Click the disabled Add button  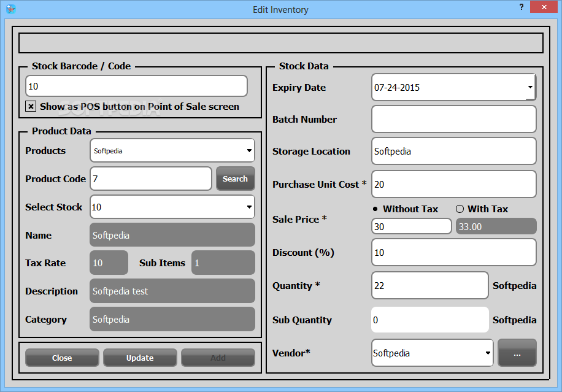[218, 358]
